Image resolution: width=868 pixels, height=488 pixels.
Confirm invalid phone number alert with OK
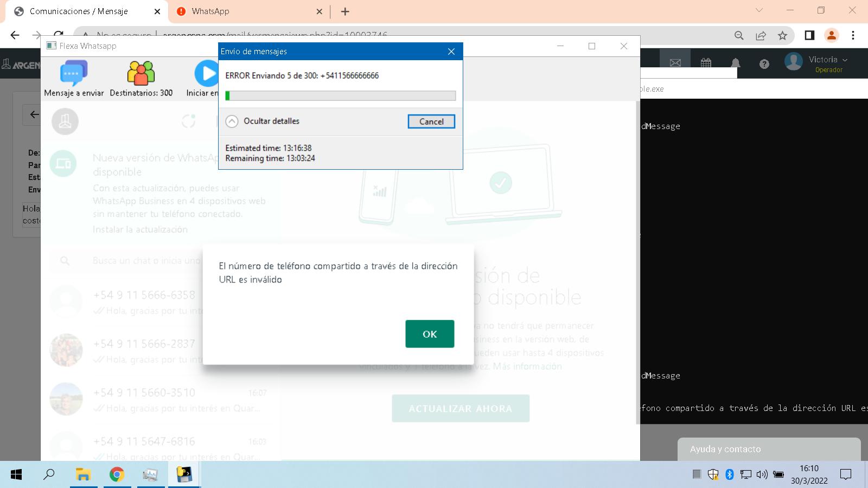tap(430, 334)
